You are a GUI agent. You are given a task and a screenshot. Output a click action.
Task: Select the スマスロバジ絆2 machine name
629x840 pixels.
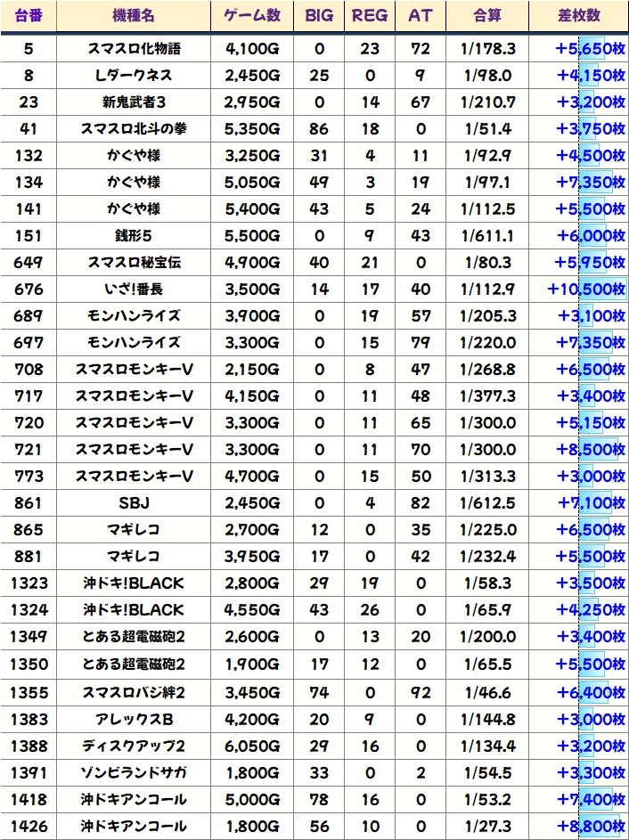tap(133, 691)
